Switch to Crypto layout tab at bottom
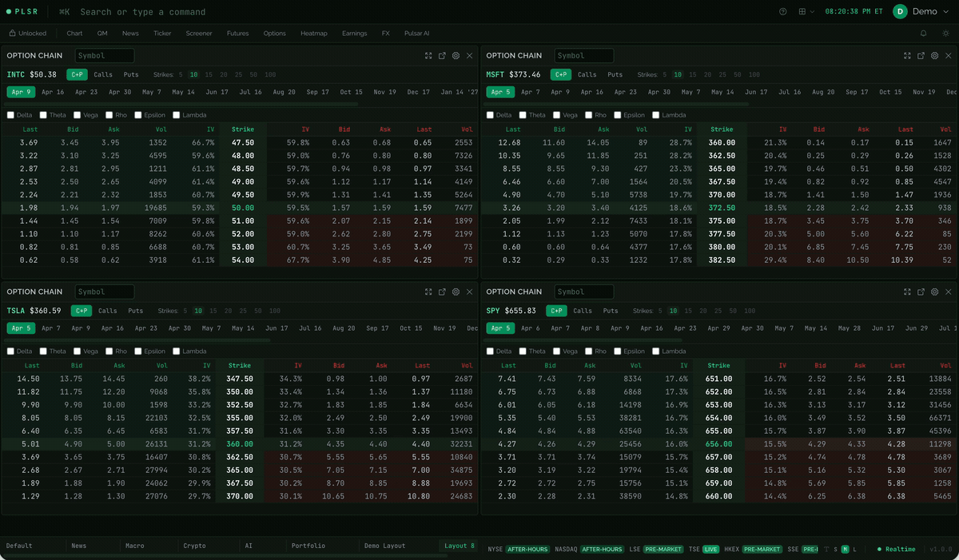 point(194,546)
